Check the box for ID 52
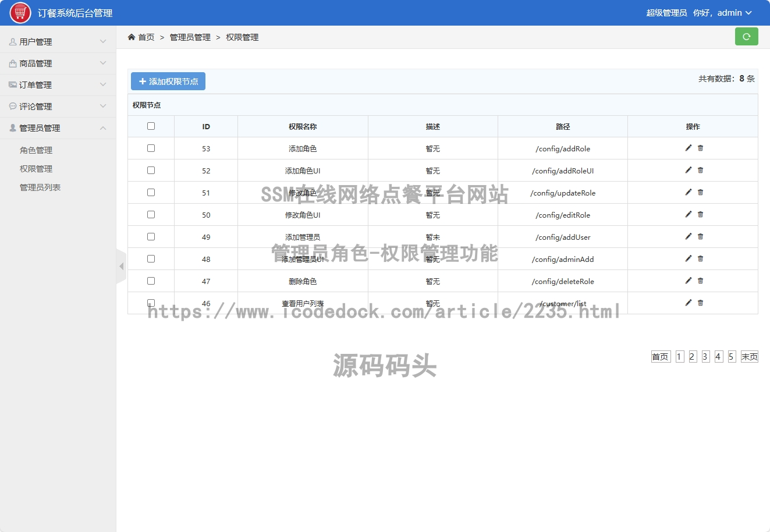The width and height of the screenshot is (770, 532). coord(151,170)
